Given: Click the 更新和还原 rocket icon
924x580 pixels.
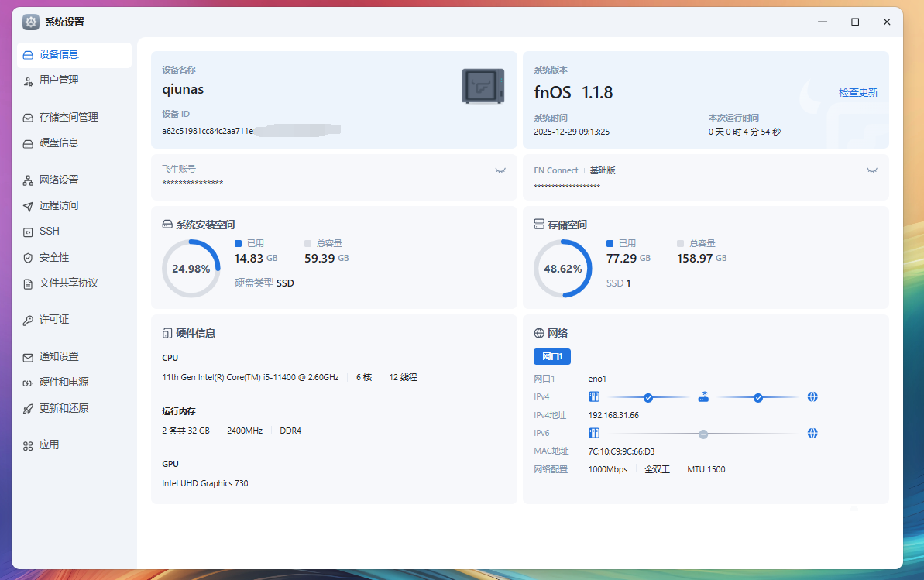Looking at the screenshot, I should 28,408.
